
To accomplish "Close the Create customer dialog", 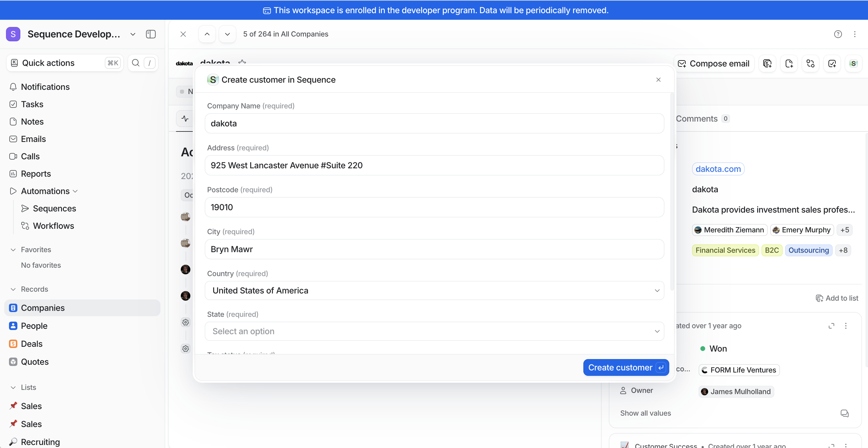I will tap(658, 80).
